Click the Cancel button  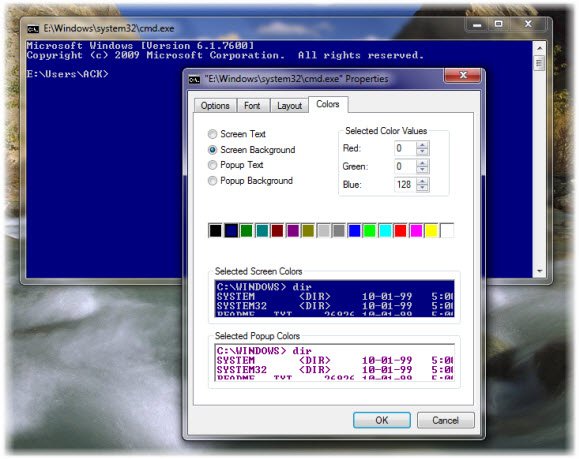tap(446, 420)
